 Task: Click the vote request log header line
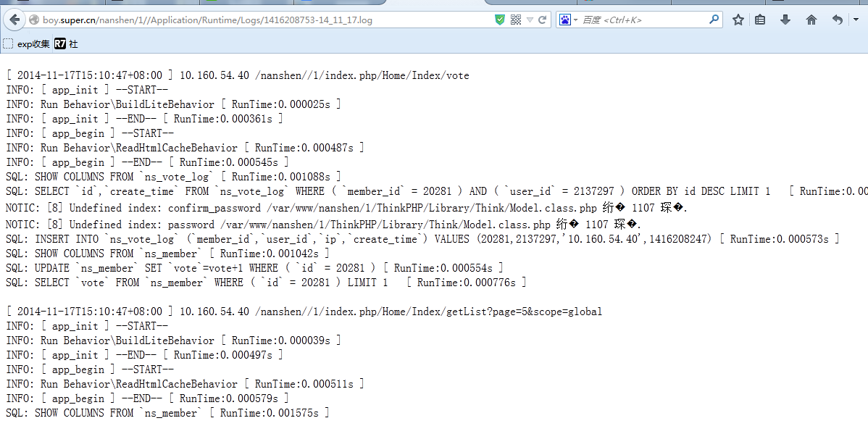(x=238, y=75)
